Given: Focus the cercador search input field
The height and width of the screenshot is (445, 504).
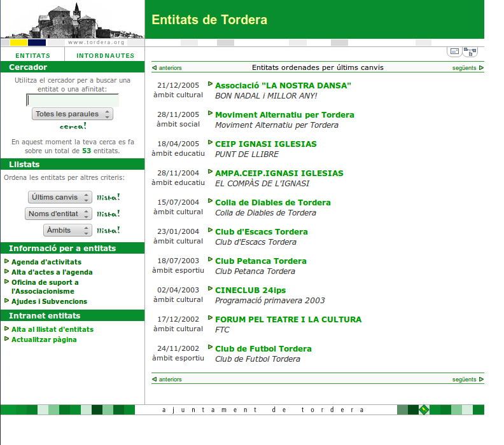Looking at the screenshot, I should coord(73,100).
